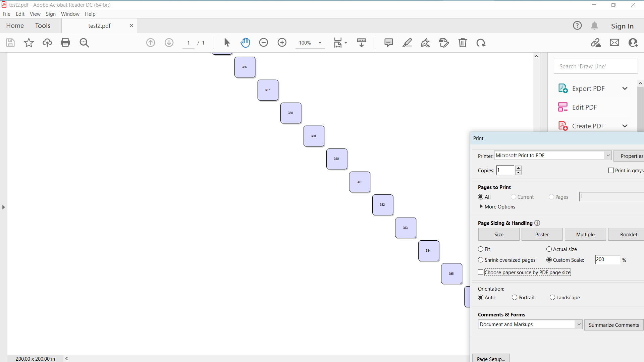Viewport: 644px width, 362px height.
Task: Increase copies with the up stepper
Action: point(518,168)
